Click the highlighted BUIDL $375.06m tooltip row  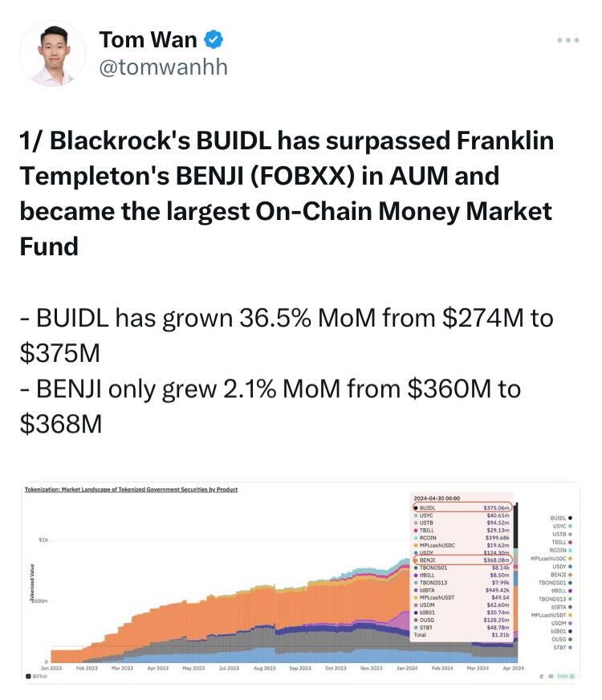[x=462, y=507]
